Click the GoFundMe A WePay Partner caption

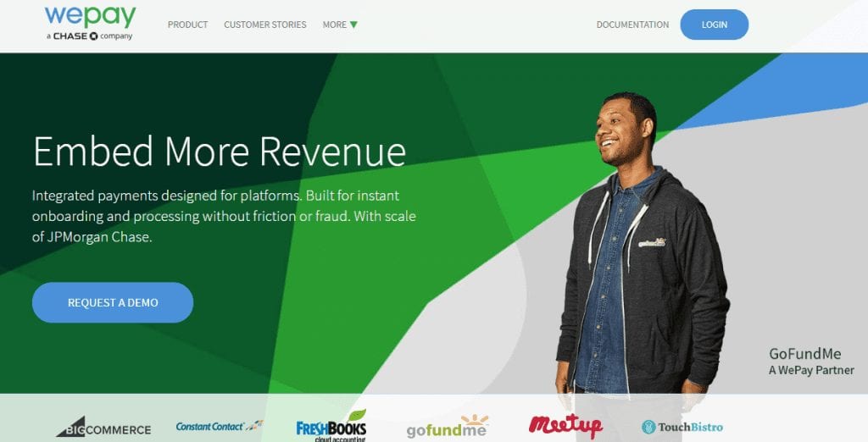[x=811, y=362]
